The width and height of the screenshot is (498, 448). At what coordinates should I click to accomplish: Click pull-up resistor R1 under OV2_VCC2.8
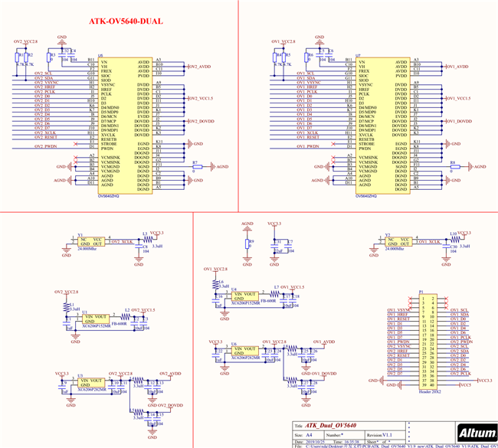coord(17,57)
